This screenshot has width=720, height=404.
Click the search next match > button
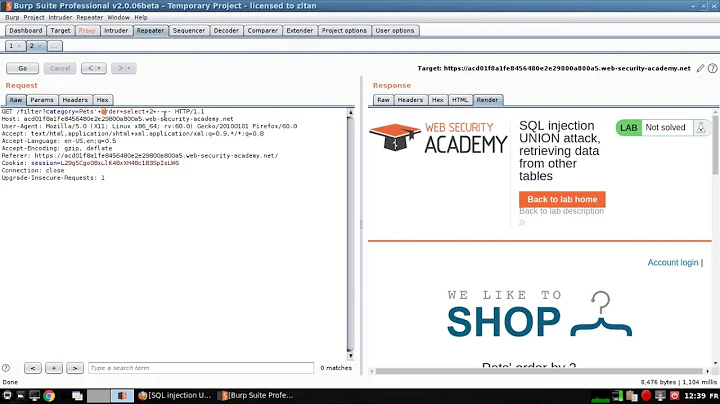tap(75, 368)
